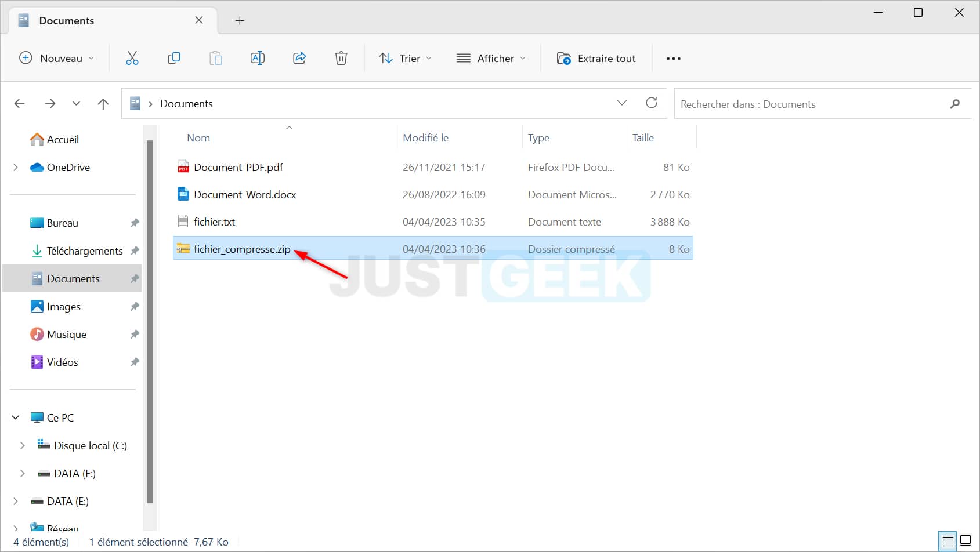Click the pin icon next to Vidéos

[135, 362]
